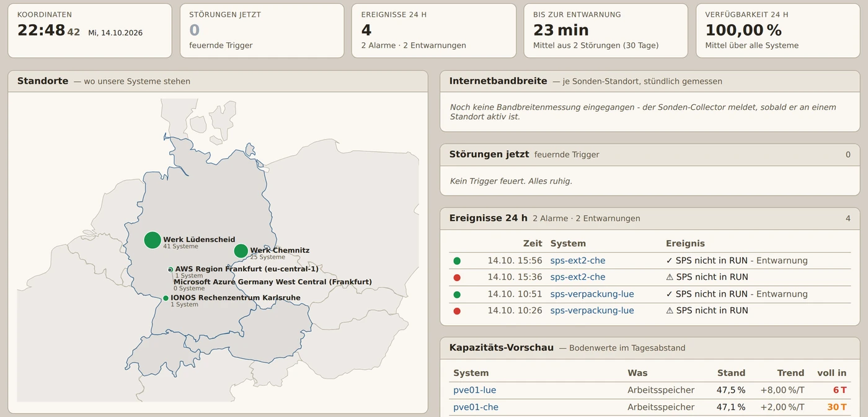This screenshot has height=417, width=868.
Task: Click the Verfügbarkeit 24 h card
Action: tap(778, 31)
